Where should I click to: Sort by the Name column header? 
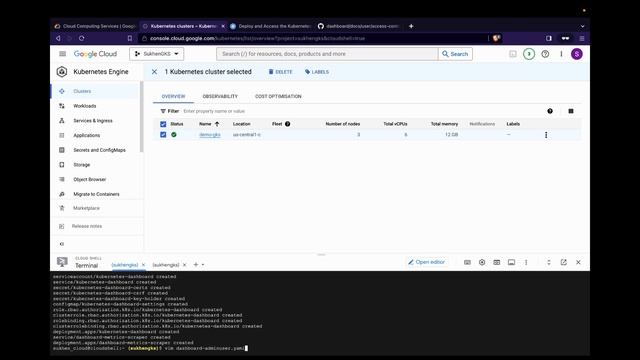pyautogui.click(x=209, y=124)
